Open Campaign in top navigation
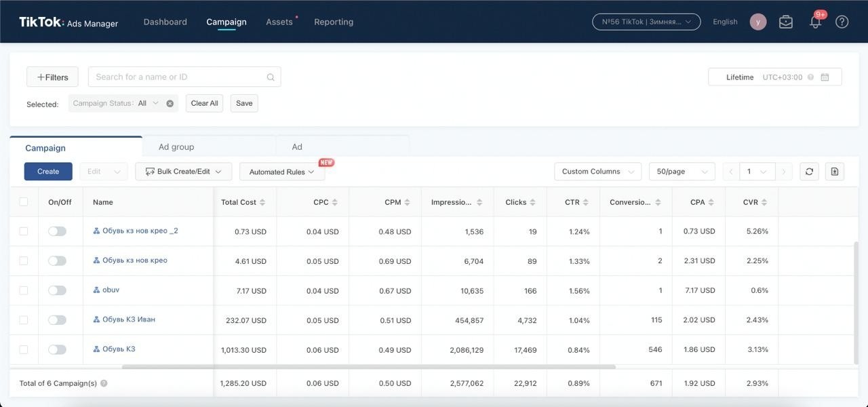This screenshot has height=407, width=868. pyautogui.click(x=226, y=22)
